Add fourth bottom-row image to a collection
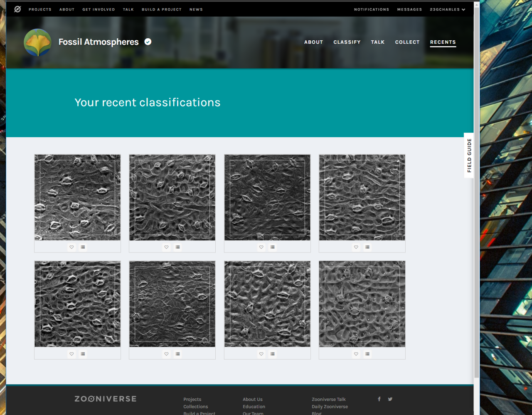This screenshot has width=532, height=415. (x=367, y=354)
